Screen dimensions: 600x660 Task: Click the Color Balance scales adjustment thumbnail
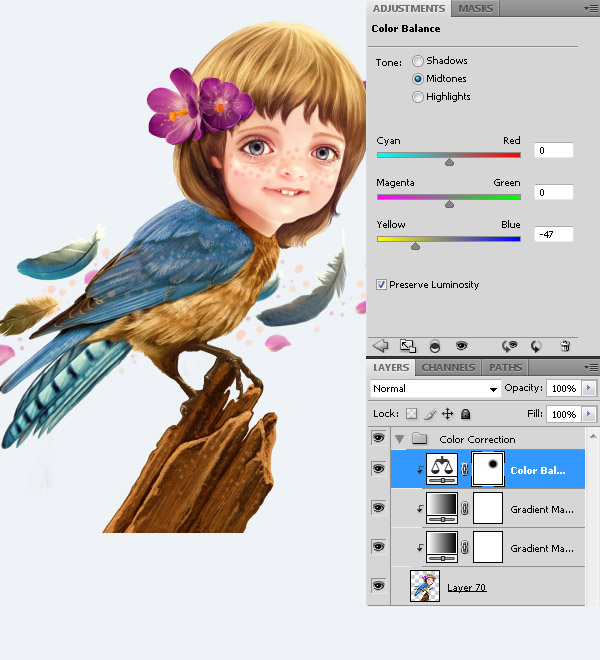click(442, 469)
